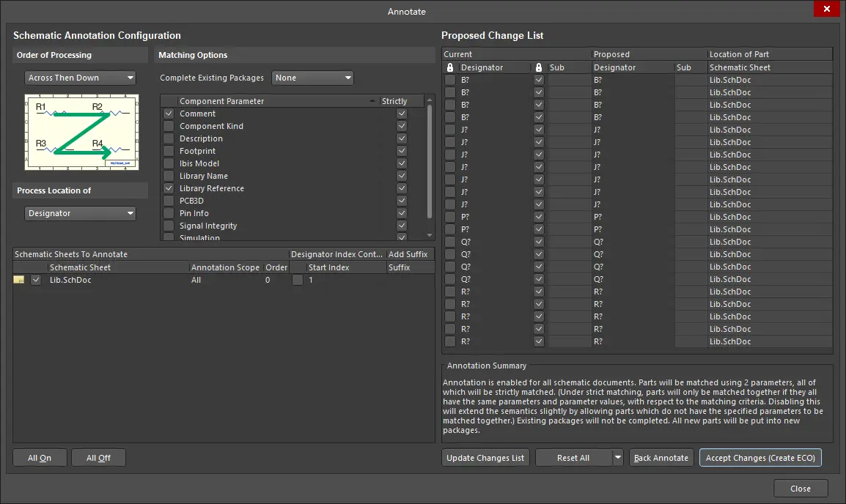846x504 pixels.
Task: Enable the Library Name parameter checkbox
Action: (169, 176)
